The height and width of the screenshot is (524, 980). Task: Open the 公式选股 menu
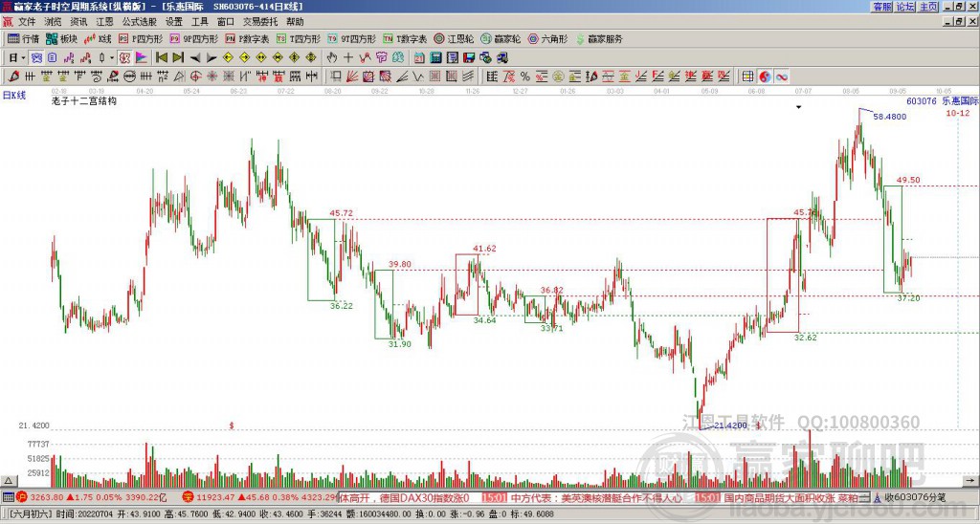(140, 22)
